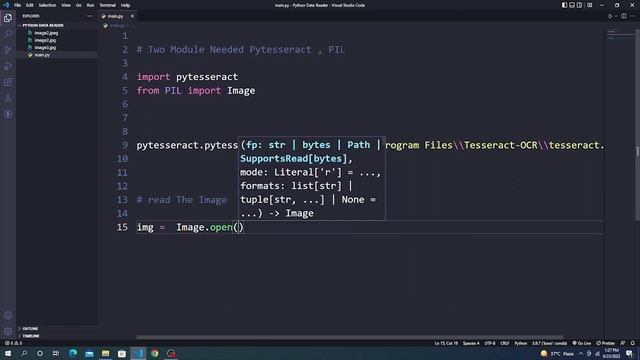Open the Testing flask icon in activity bar
Screen dimensions: 640x360
(x=8, y=98)
